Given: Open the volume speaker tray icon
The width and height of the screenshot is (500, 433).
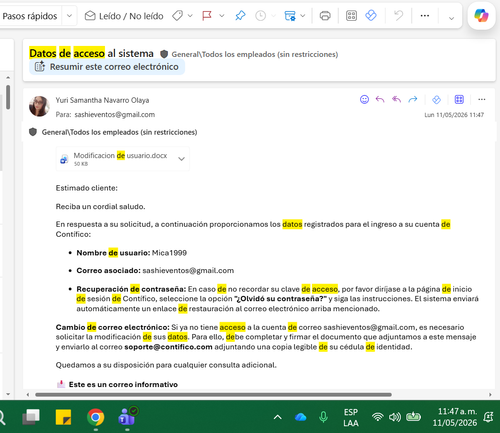Looking at the screenshot, I should point(395,417).
